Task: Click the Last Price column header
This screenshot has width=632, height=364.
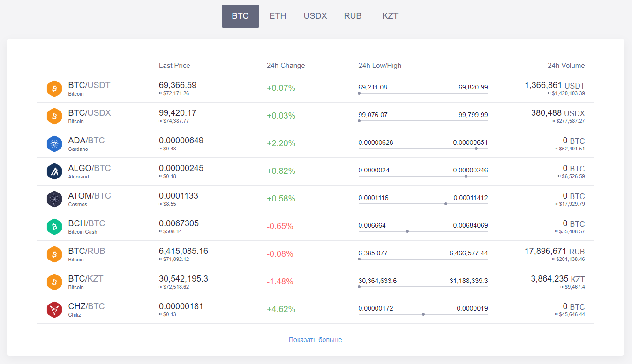Action: pyautogui.click(x=174, y=66)
